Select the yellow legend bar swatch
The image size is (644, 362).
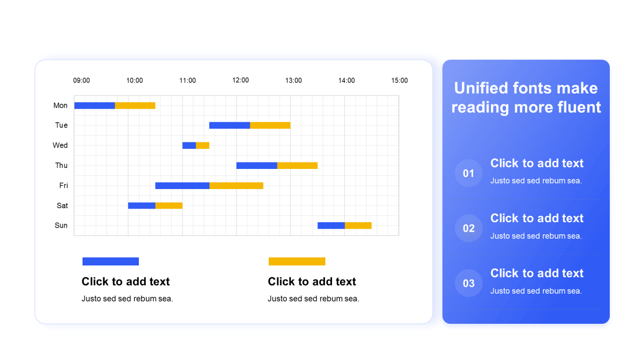pos(297,261)
